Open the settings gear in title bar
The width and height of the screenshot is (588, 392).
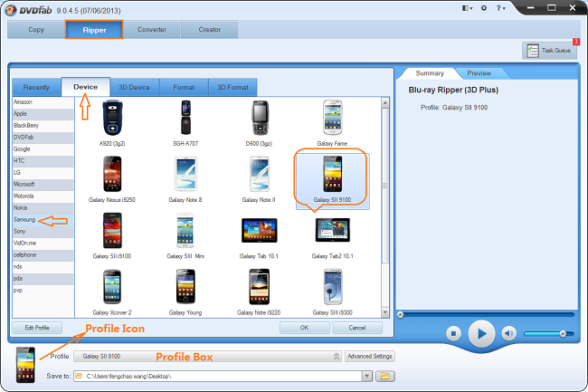tap(484, 8)
